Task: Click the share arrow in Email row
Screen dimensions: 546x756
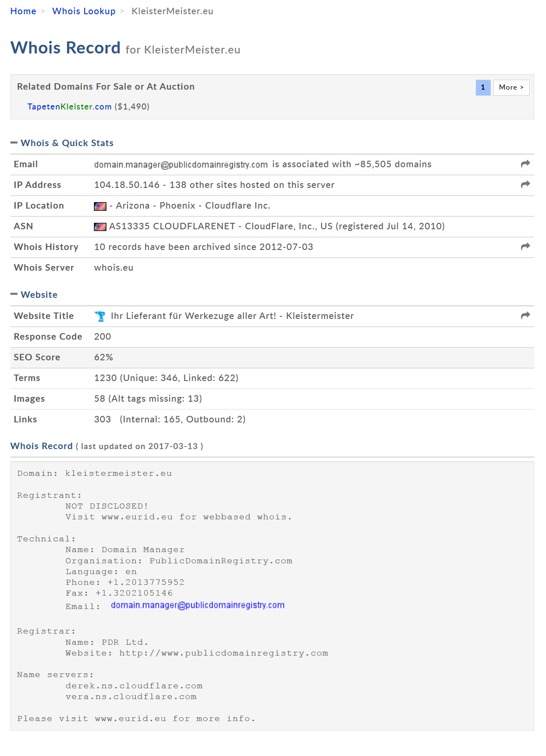Action: (x=525, y=164)
